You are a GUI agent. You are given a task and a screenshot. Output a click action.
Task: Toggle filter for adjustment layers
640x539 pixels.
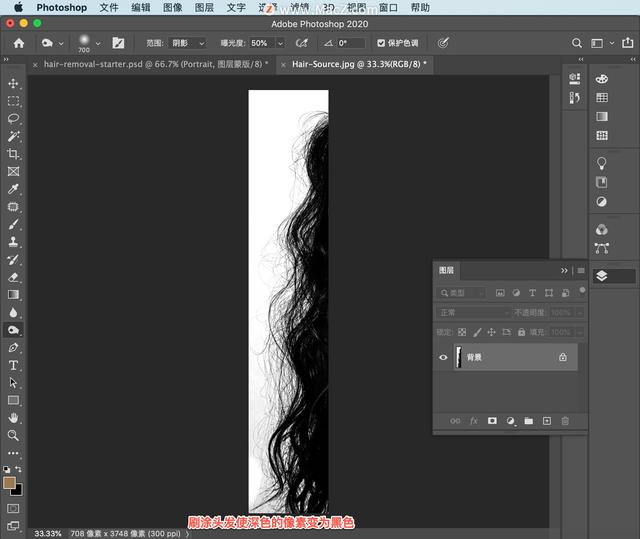516,293
